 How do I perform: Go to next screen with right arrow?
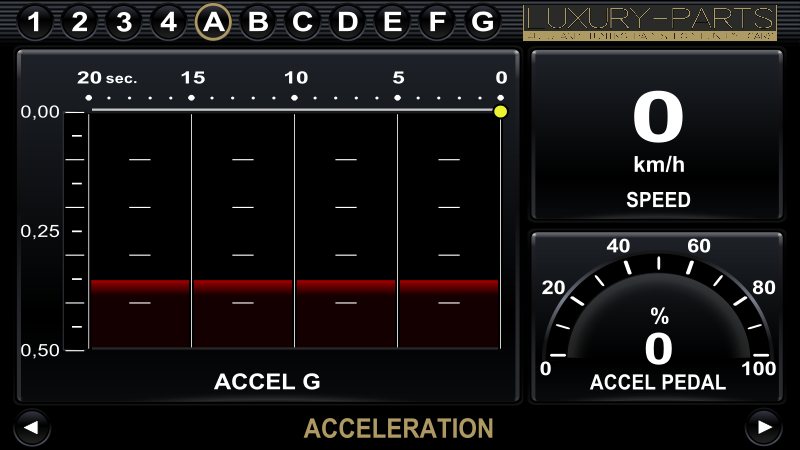pyautogui.click(x=764, y=428)
